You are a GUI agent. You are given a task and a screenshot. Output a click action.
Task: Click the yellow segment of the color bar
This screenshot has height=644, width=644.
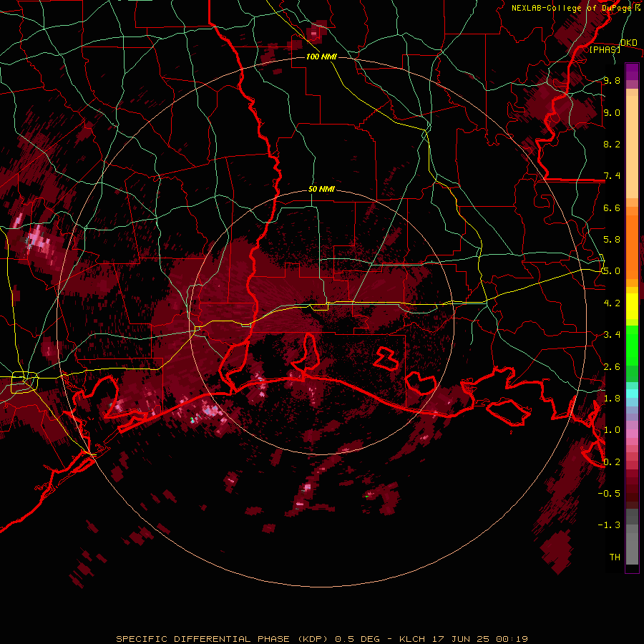pyautogui.click(x=632, y=306)
